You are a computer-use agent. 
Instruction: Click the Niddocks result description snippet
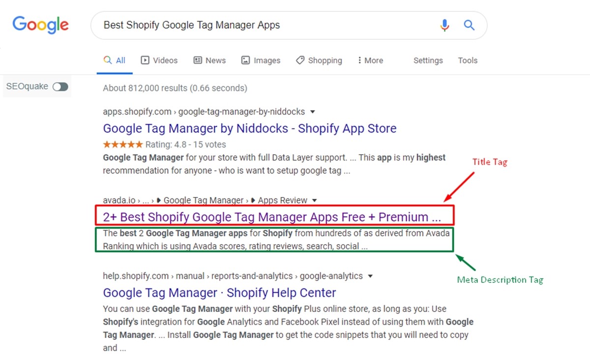click(x=274, y=164)
